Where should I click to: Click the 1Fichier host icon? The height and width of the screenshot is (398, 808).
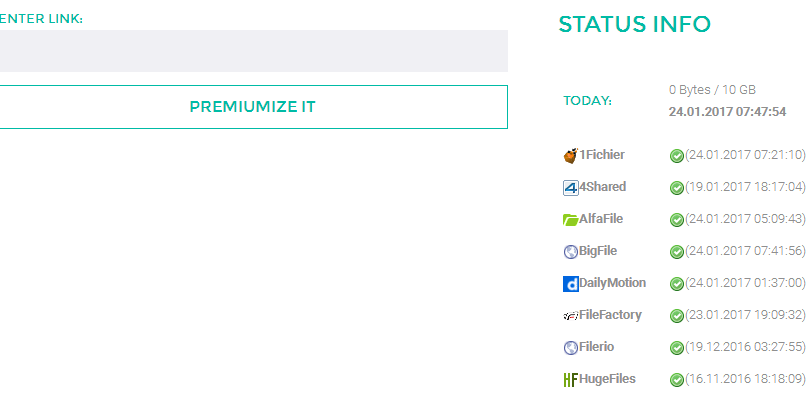click(570, 155)
